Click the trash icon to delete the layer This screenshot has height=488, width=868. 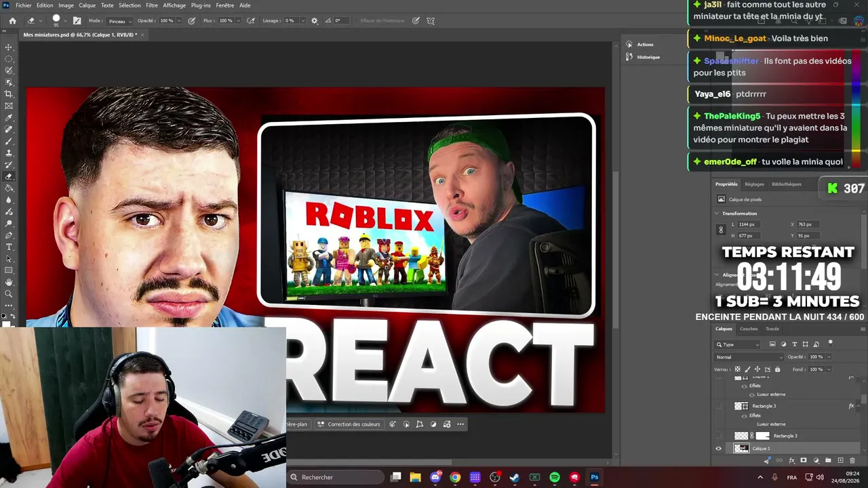[x=852, y=461]
